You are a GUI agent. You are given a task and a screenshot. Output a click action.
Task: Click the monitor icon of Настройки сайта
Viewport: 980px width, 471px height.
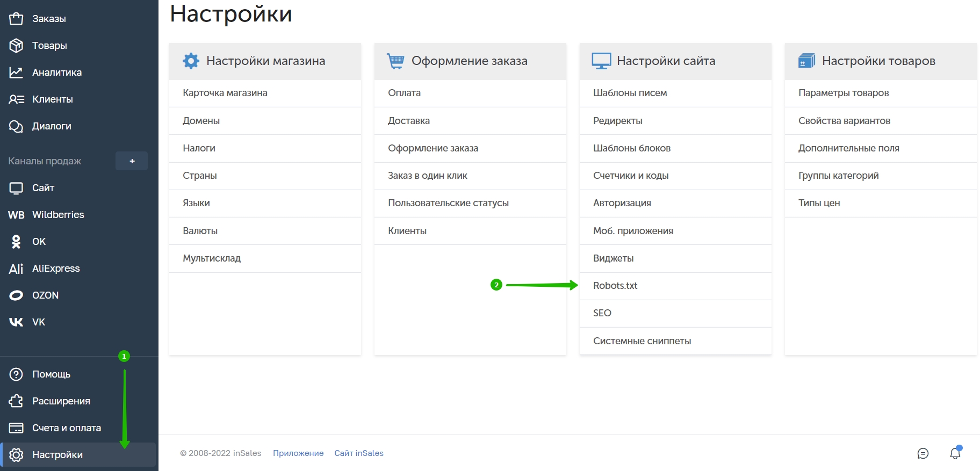coord(601,61)
